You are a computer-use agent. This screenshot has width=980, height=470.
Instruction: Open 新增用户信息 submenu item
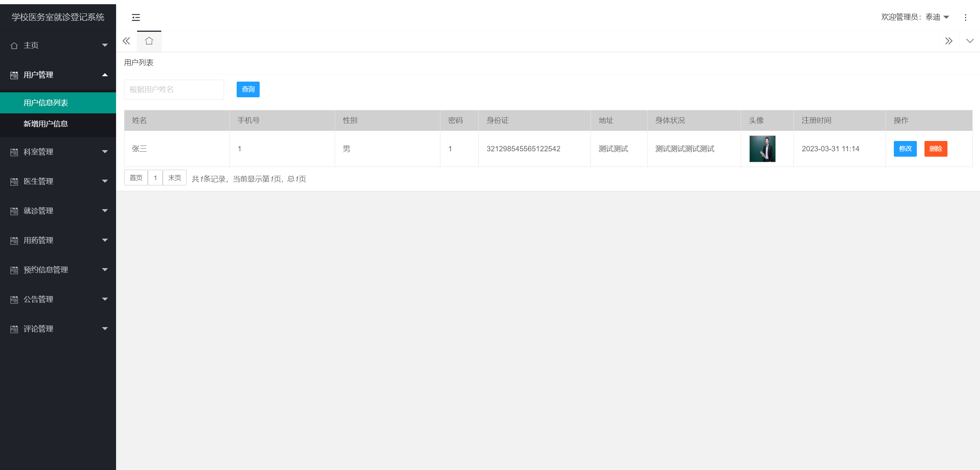(x=46, y=124)
